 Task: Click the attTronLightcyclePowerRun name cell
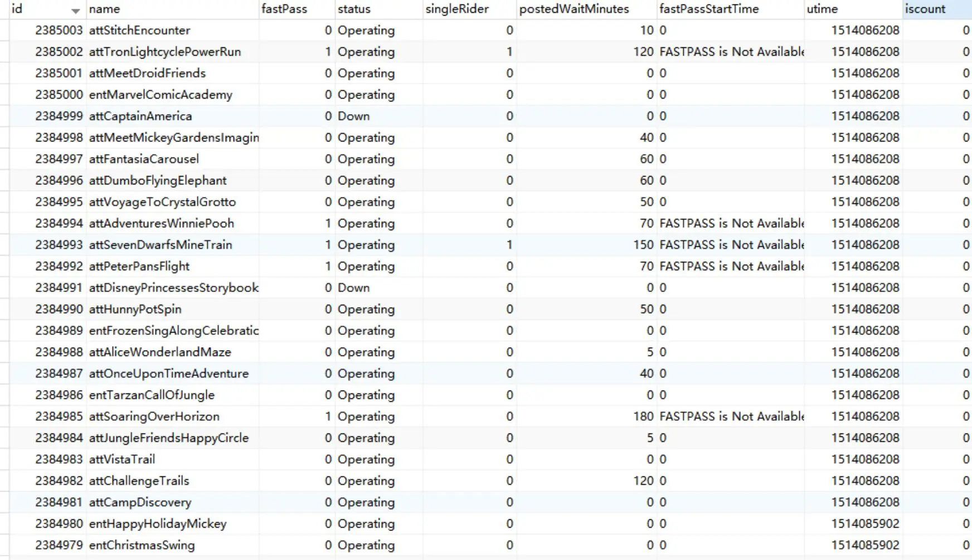[173, 52]
